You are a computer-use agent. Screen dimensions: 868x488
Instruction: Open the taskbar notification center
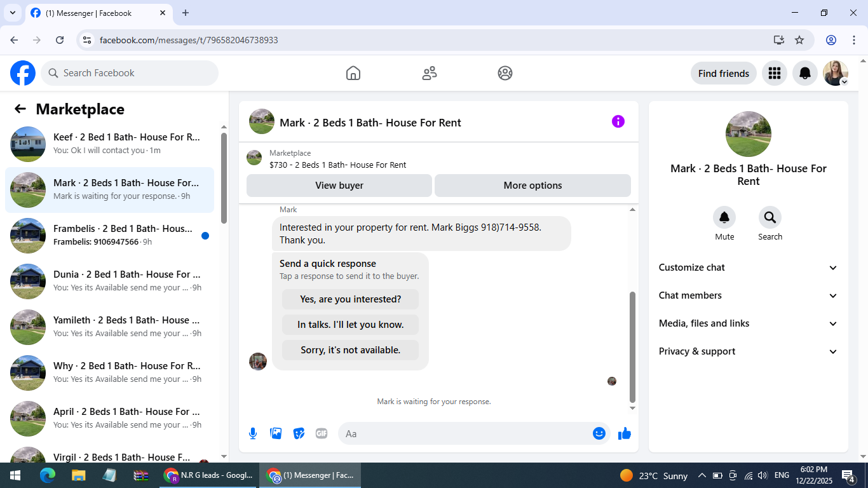point(848,475)
